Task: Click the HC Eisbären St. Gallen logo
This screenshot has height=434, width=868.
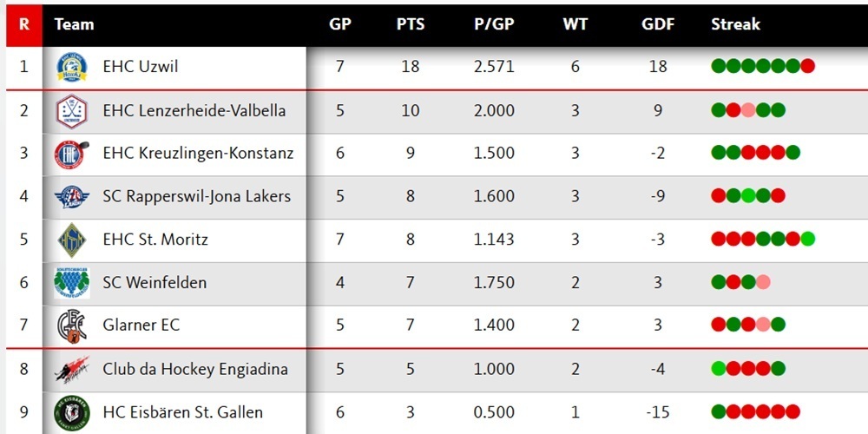Action: click(x=71, y=412)
